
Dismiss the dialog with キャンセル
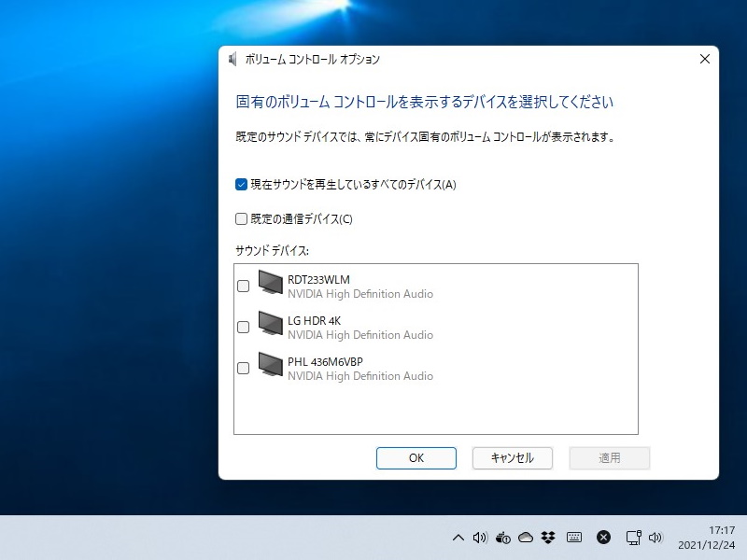click(x=512, y=458)
